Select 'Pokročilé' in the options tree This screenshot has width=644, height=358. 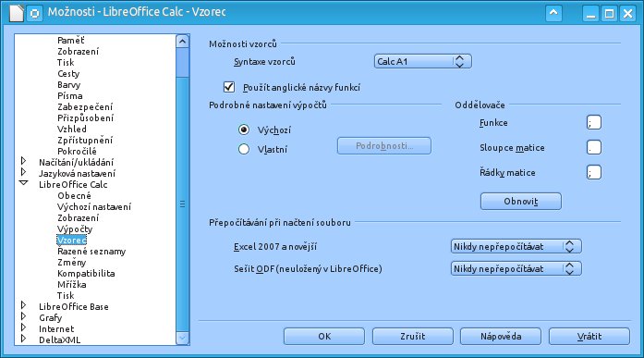77,152
